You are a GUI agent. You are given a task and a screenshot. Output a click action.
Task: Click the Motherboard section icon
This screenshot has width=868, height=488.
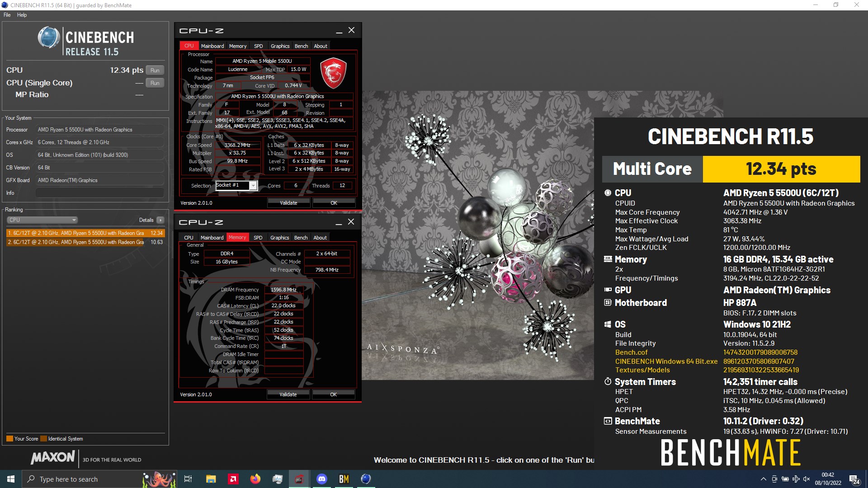pyautogui.click(x=608, y=303)
